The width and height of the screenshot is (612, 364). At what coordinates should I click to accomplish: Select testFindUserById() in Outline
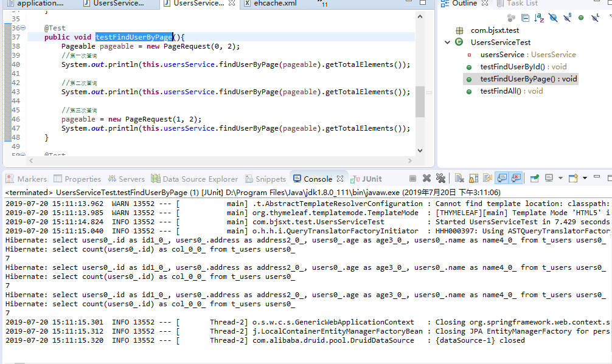(523, 67)
